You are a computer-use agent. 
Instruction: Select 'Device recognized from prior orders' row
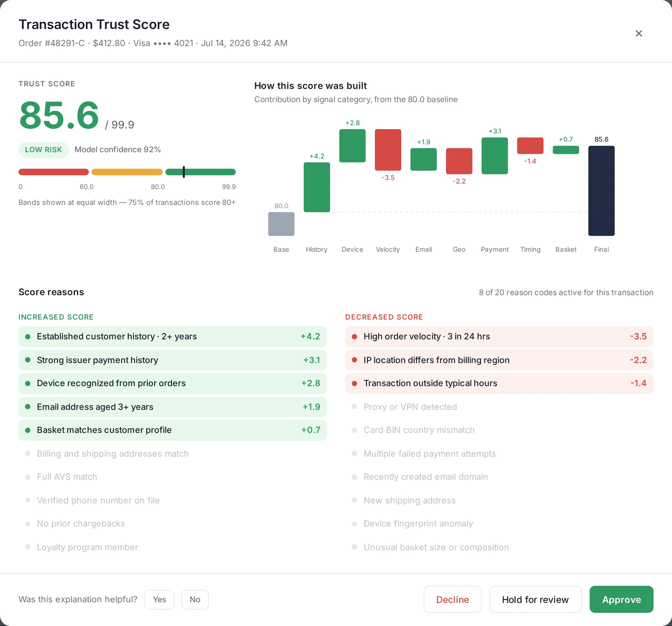(x=172, y=383)
